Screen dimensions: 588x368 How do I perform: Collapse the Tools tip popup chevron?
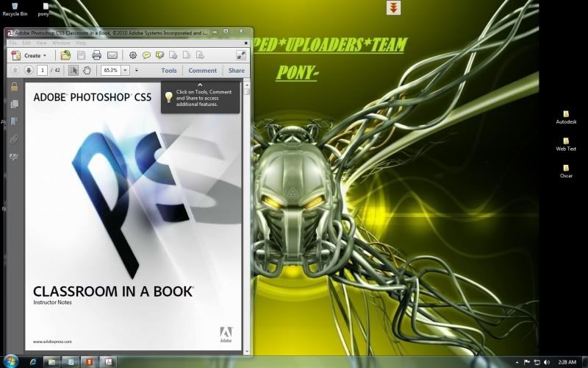[200, 85]
